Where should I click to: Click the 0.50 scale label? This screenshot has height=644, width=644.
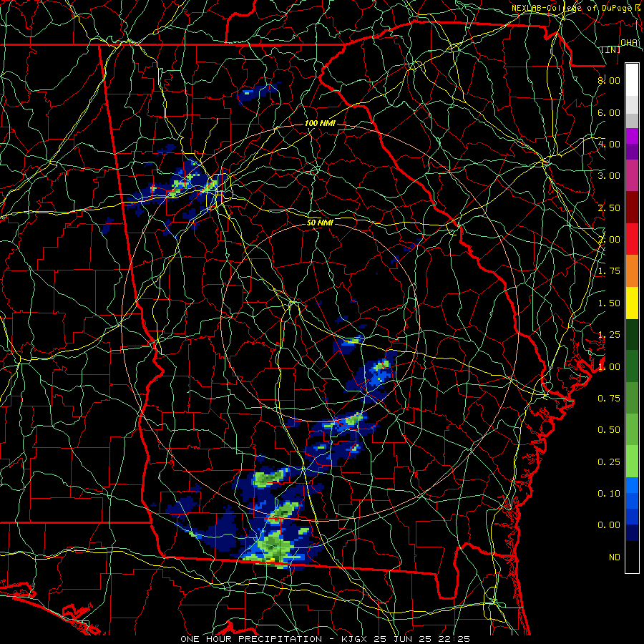609,430
